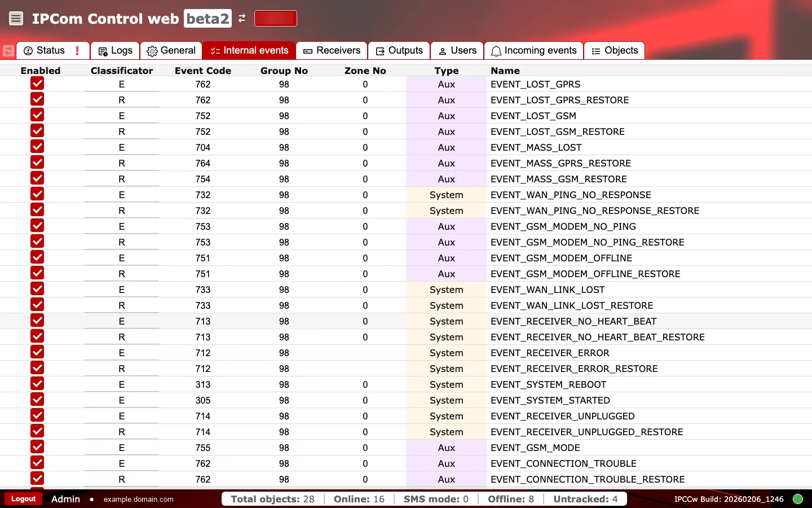
Task: Change Type from System on EVENT_RECEIVER_ERROR row
Action: (446, 353)
